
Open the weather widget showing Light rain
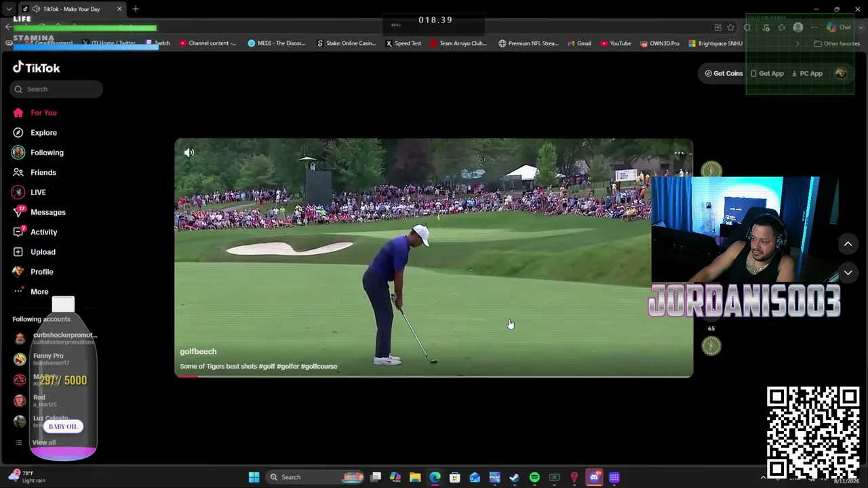click(x=27, y=476)
